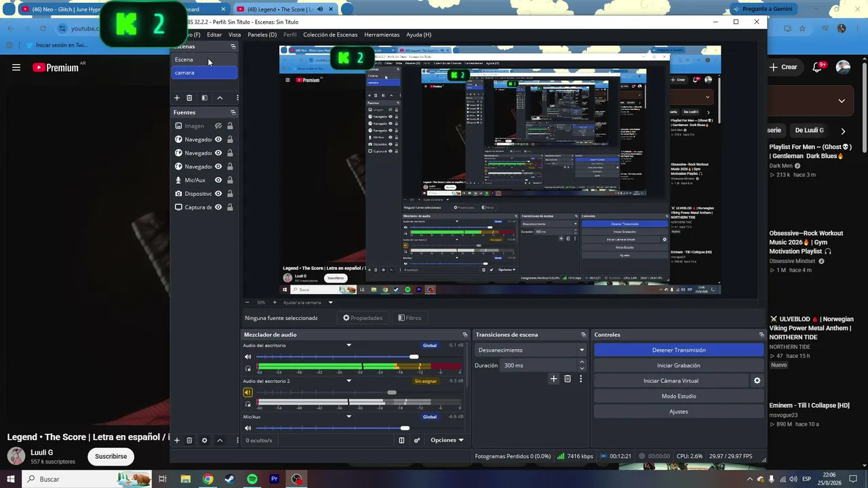Undock the Controles panel
868x488 pixels.
click(x=762, y=335)
